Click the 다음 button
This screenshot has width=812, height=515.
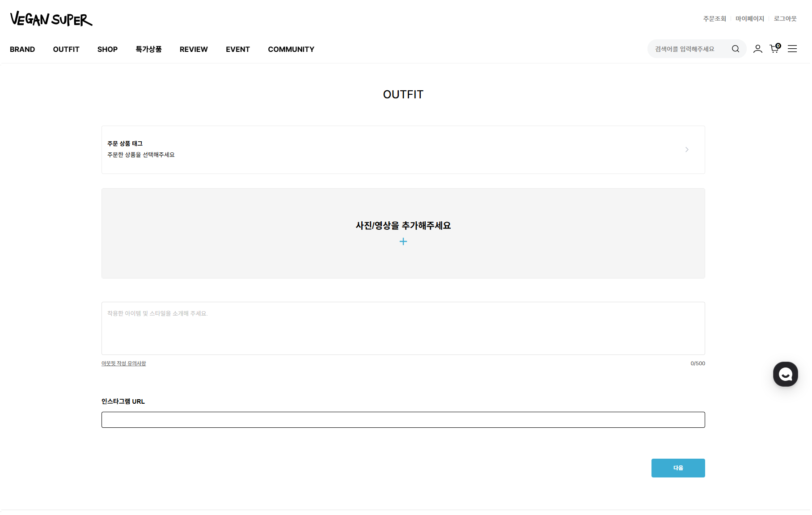pyautogui.click(x=678, y=468)
